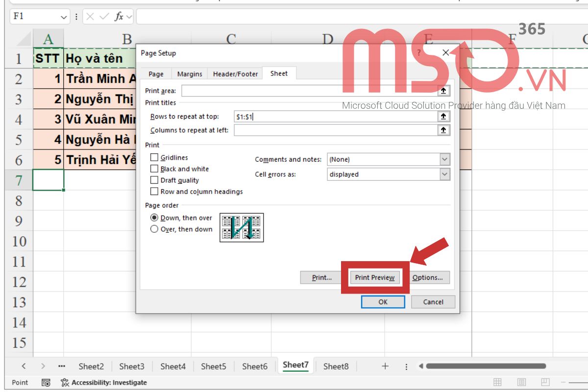Enable the Gridlines checkbox
This screenshot has width=588, height=392.
pos(154,157)
